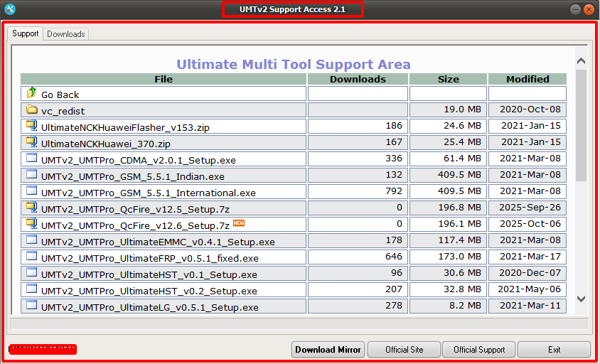The width and height of the screenshot is (600, 364).
Task: Open UMTv2_UMTPro_UltimateEMMC_v0.4.1_Setup.exe link
Action: coord(158,242)
